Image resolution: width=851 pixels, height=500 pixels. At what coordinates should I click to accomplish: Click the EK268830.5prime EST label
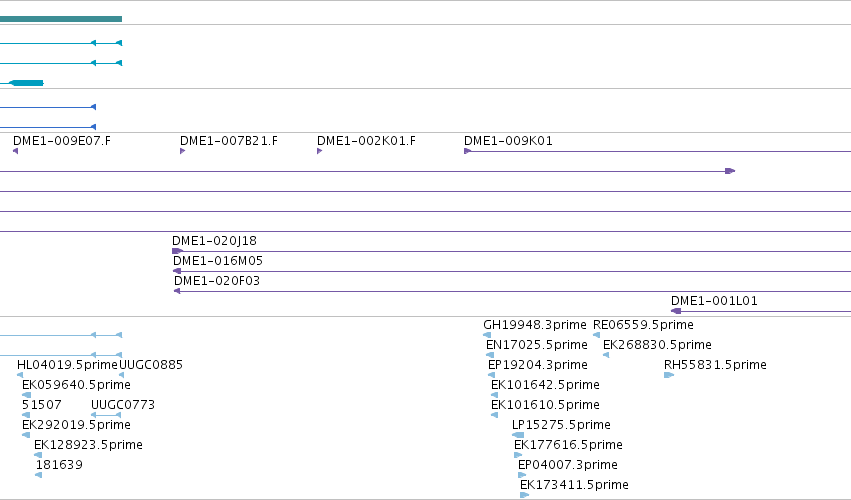(657, 345)
